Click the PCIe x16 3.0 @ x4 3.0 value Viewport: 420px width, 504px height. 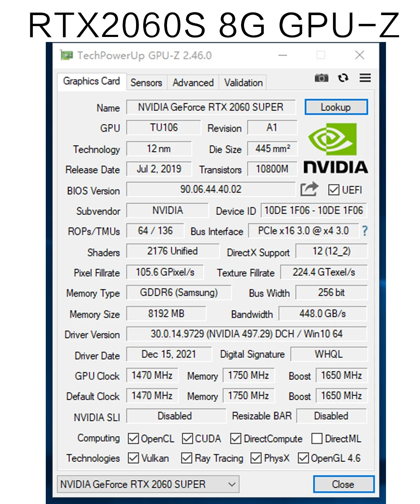303,231
